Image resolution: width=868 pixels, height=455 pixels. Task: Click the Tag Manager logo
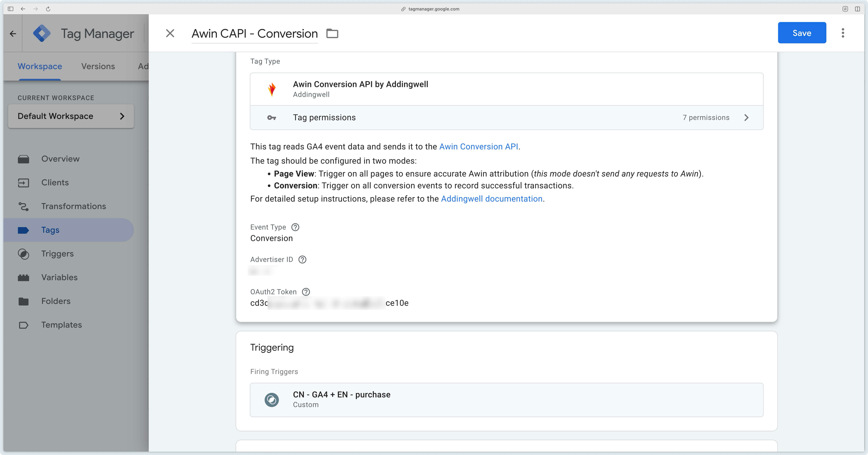(x=42, y=33)
